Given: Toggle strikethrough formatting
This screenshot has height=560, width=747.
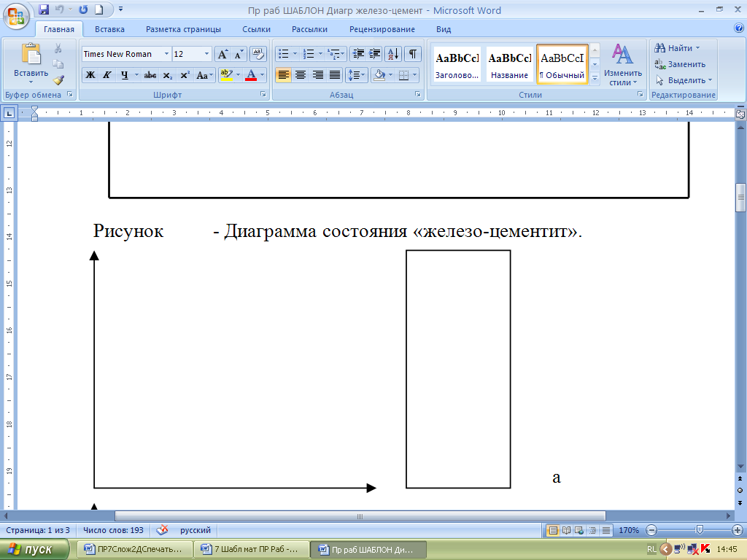Looking at the screenshot, I should [150, 75].
